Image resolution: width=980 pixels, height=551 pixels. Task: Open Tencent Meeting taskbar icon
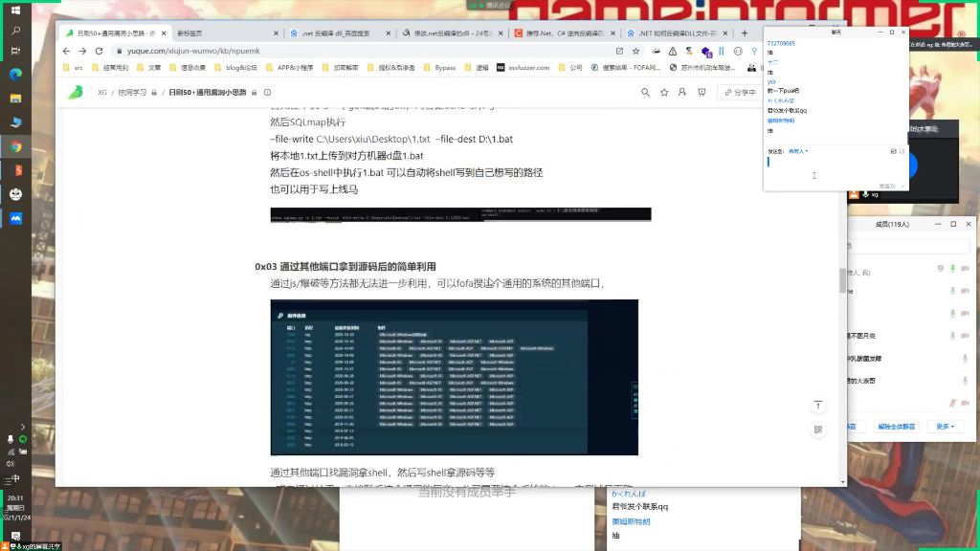tap(15, 218)
